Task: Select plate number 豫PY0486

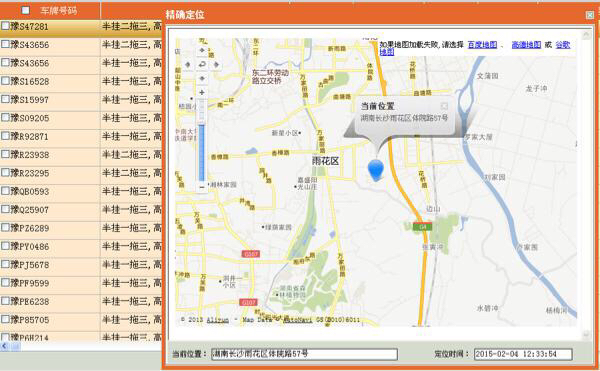Action: point(29,247)
